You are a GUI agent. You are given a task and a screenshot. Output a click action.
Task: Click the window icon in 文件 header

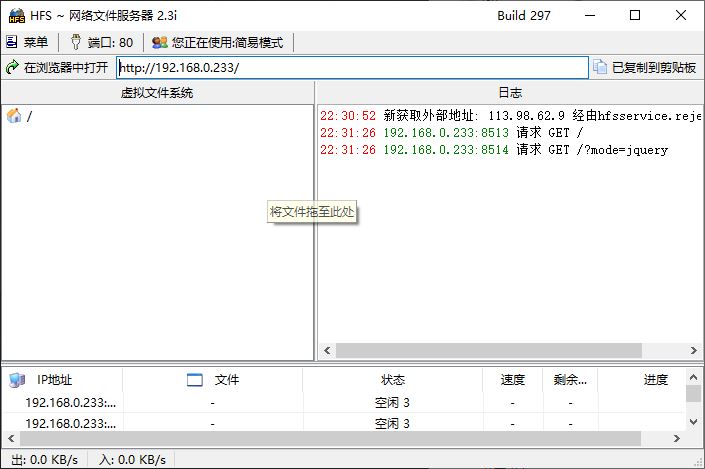195,380
